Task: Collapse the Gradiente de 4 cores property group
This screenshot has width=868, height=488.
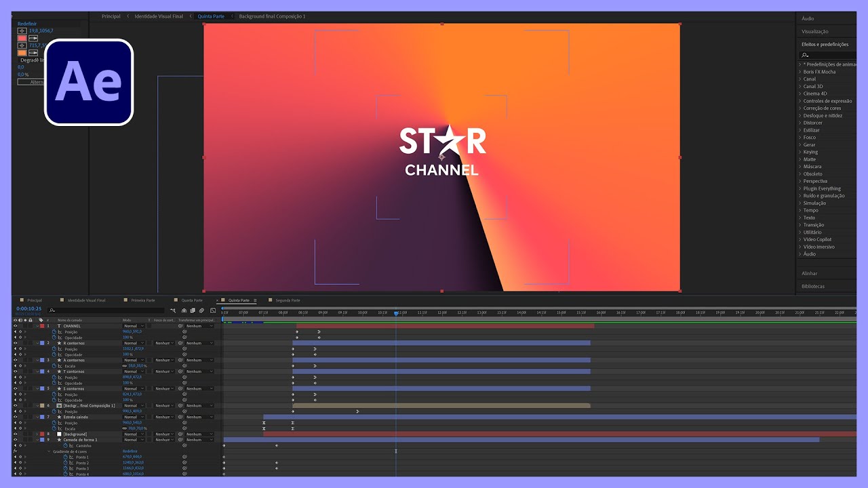Action: click(49, 451)
